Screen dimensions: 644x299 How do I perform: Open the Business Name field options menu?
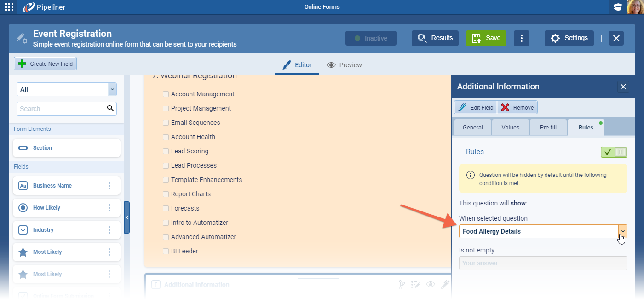109,186
